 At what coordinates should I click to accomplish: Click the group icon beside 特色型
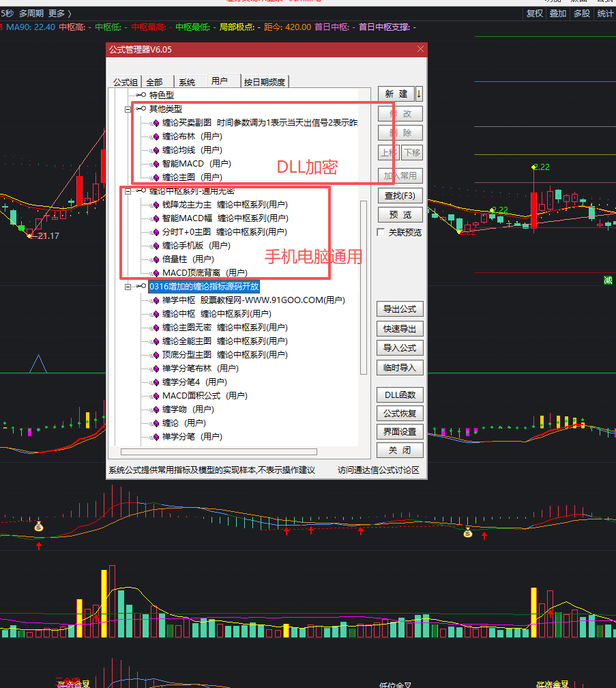click(x=141, y=95)
